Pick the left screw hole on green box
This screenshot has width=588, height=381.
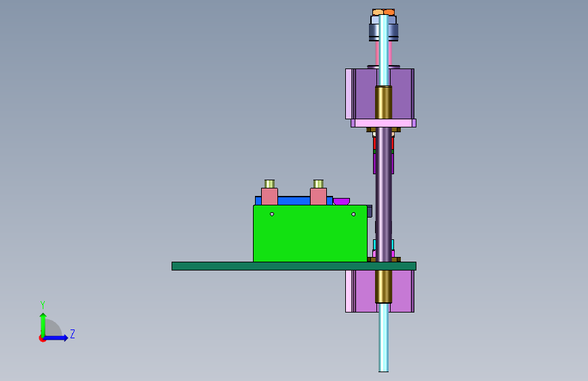pyautogui.click(x=272, y=214)
